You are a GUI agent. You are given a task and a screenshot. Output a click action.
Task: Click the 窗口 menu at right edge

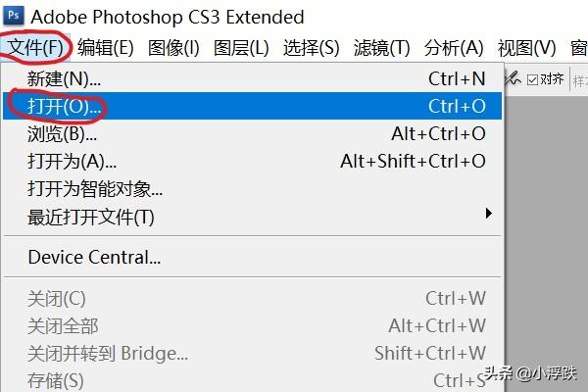[x=577, y=48]
